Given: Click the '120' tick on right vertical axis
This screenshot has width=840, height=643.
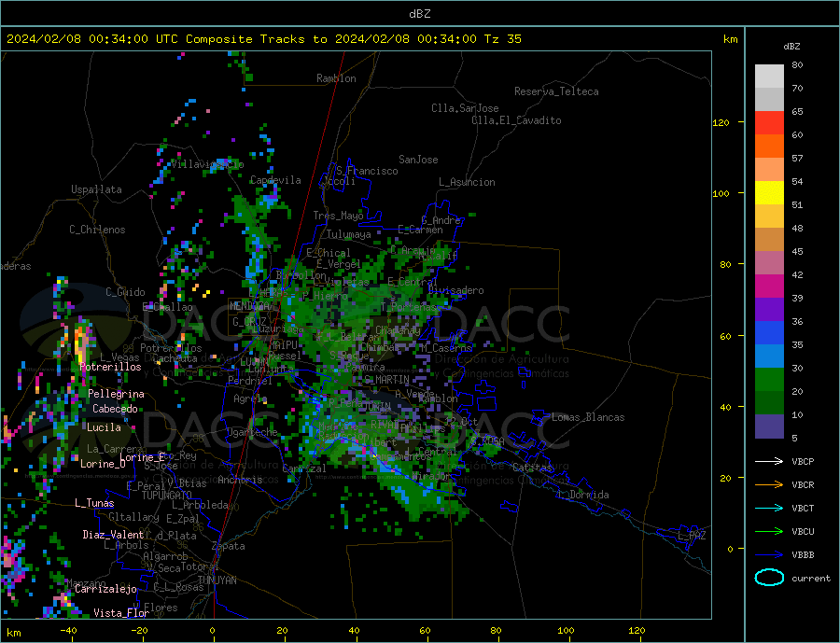Looking at the screenshot, I should click(x=721, y=122).
